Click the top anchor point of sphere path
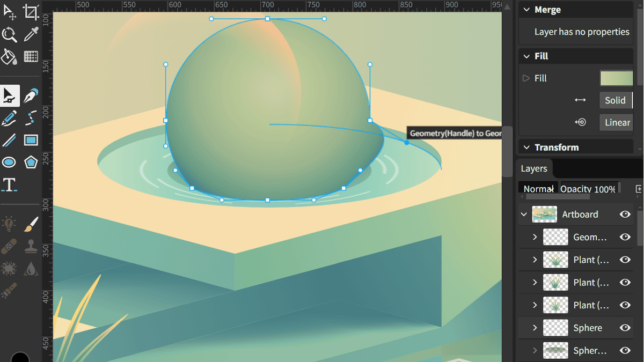This screenshot has width=644, height=362. 268,19
